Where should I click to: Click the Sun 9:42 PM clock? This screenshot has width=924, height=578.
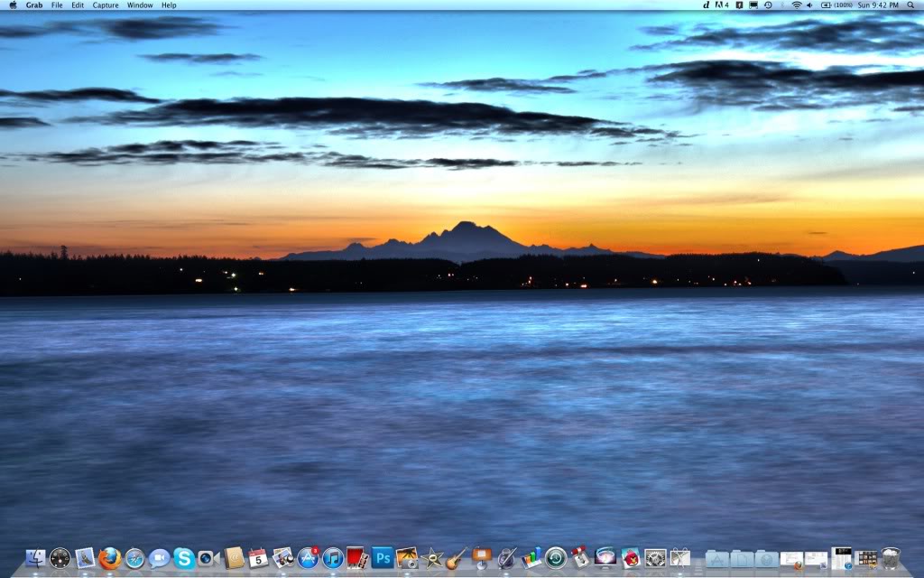(878, 5)
